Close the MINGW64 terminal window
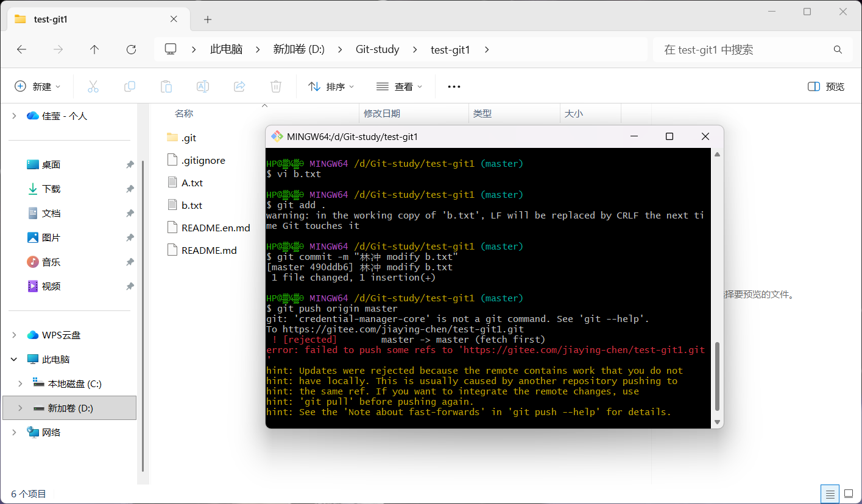862x504 pixels. tap(705, 136)
